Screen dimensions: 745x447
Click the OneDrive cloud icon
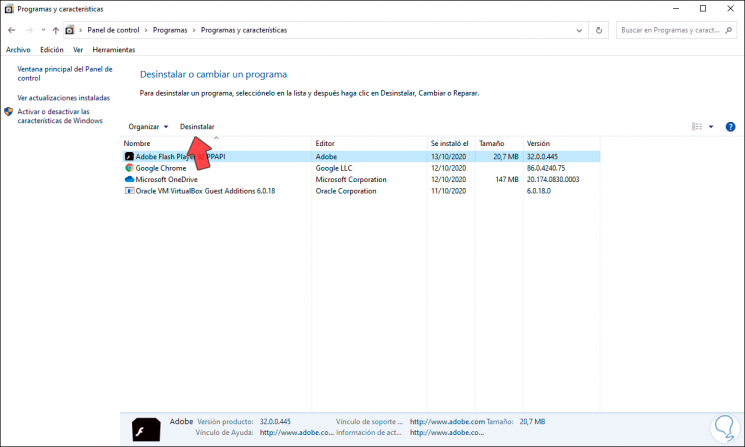point(129,179)
